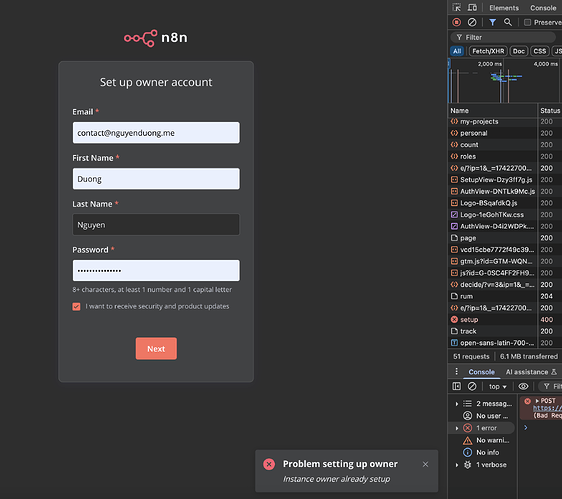This screenshot has height=499, width=562.
Task: Clear the network log
Action: [472, 22]
